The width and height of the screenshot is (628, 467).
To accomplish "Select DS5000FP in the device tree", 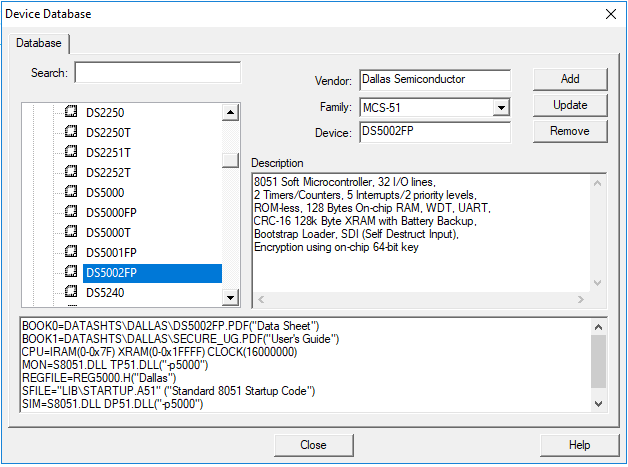I will tap(111, 213).
